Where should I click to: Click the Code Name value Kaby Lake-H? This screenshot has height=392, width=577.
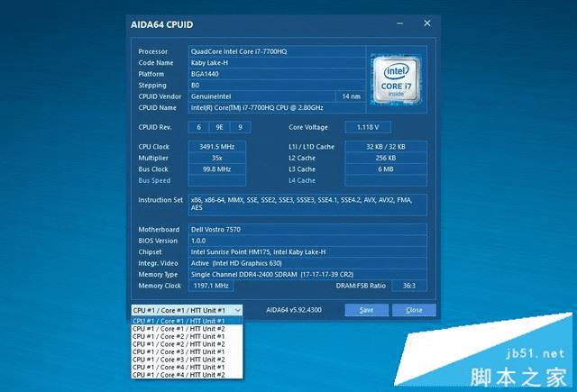tap(277, 63)
